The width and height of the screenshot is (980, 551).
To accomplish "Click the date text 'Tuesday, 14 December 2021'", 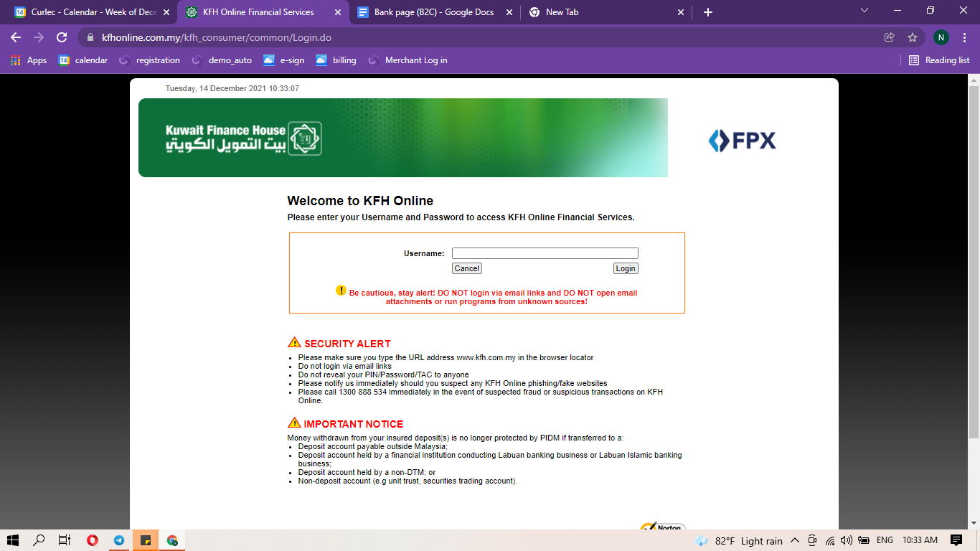I will 215,88.
